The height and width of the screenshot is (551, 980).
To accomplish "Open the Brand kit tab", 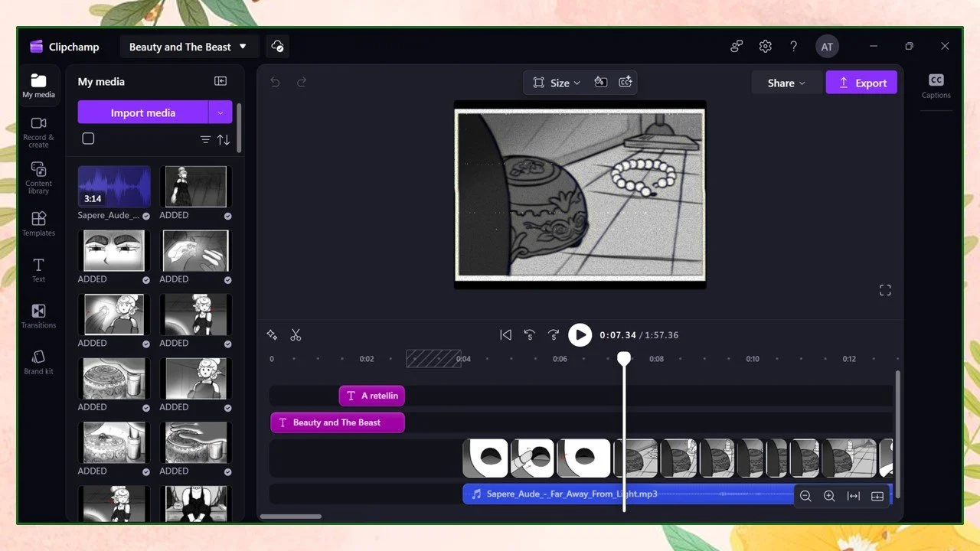I will point(38,361).
